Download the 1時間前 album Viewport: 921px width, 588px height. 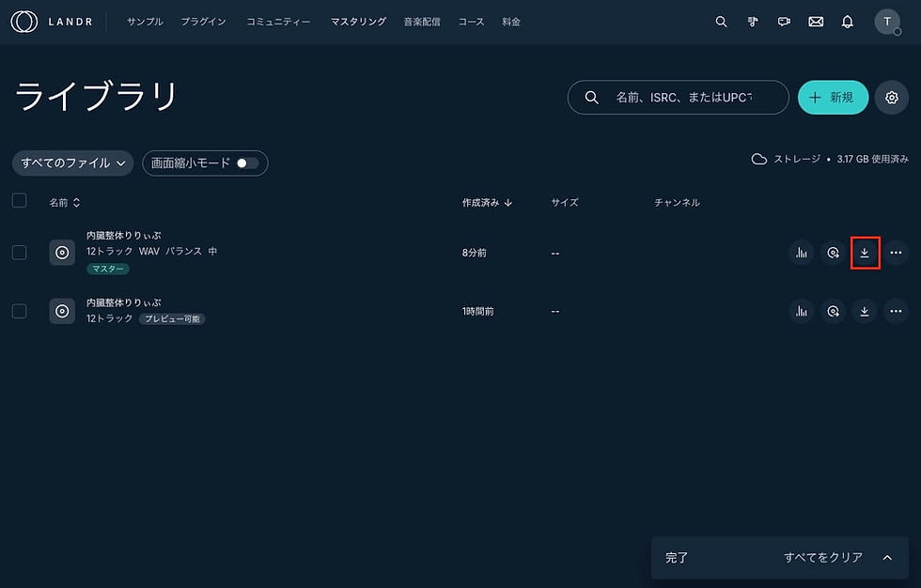tap(865, 311)
